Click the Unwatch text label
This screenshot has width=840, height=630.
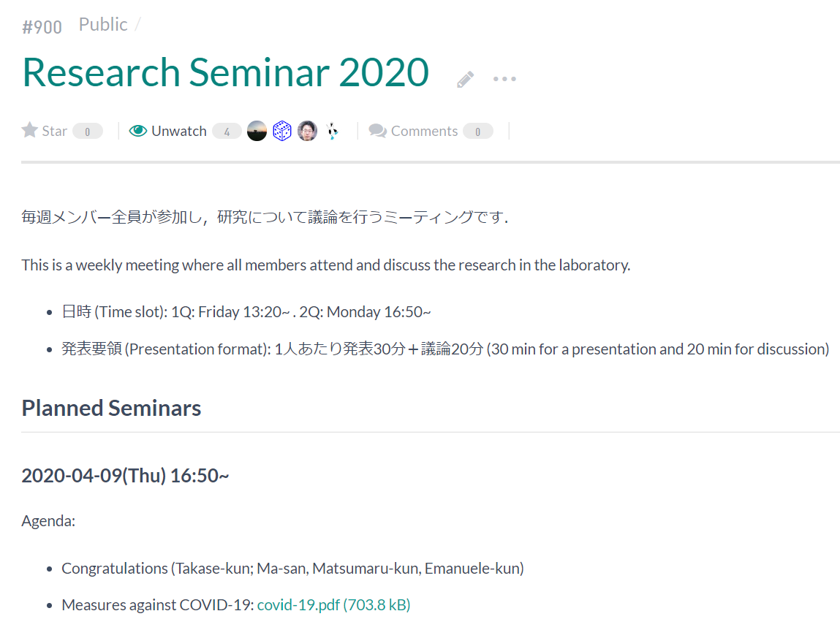(x=179, y=132)
